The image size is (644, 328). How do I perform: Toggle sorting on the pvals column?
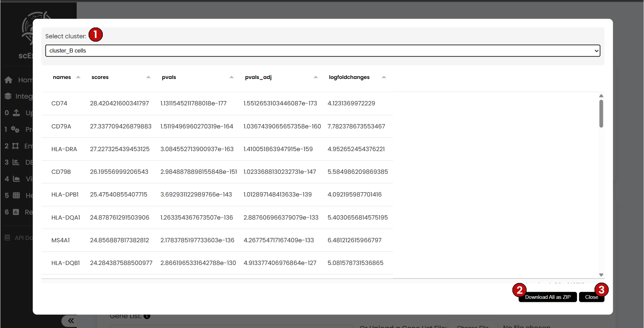tap(231, 77)
